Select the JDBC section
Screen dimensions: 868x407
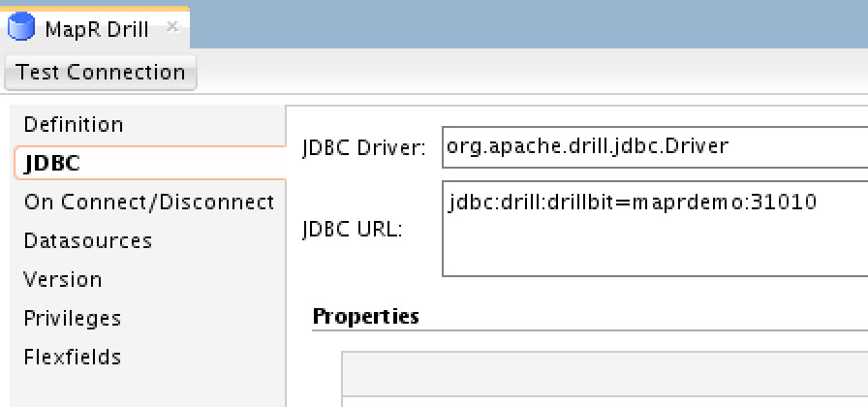coord(149,164)
